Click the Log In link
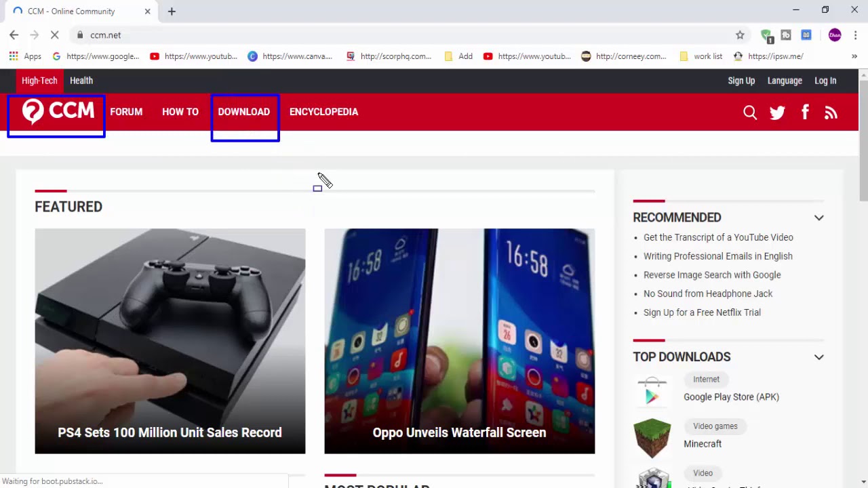 pyautogui.click(x=825, y=81)
